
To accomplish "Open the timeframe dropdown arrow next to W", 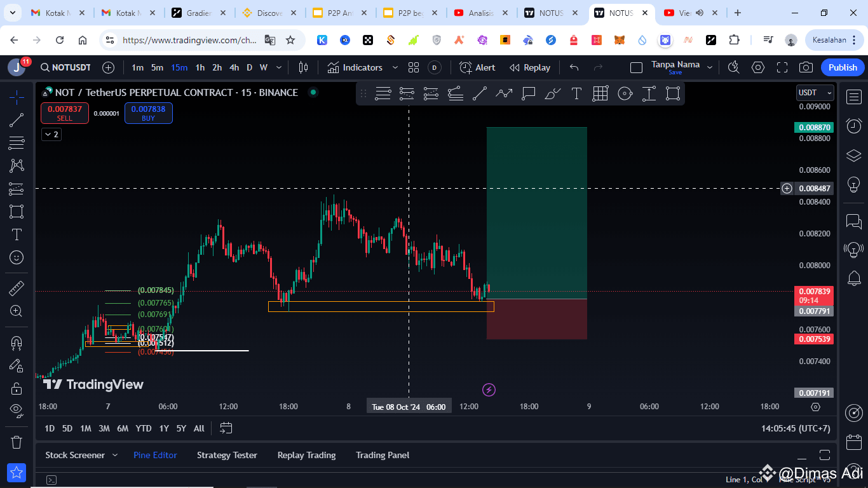I will [x=278, y=67].
